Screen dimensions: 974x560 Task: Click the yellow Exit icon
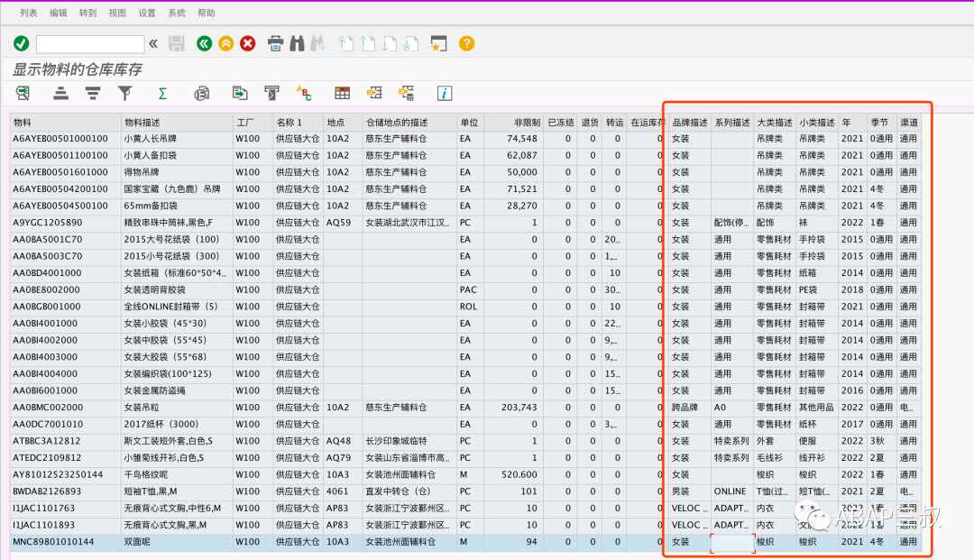pos(226,43)
